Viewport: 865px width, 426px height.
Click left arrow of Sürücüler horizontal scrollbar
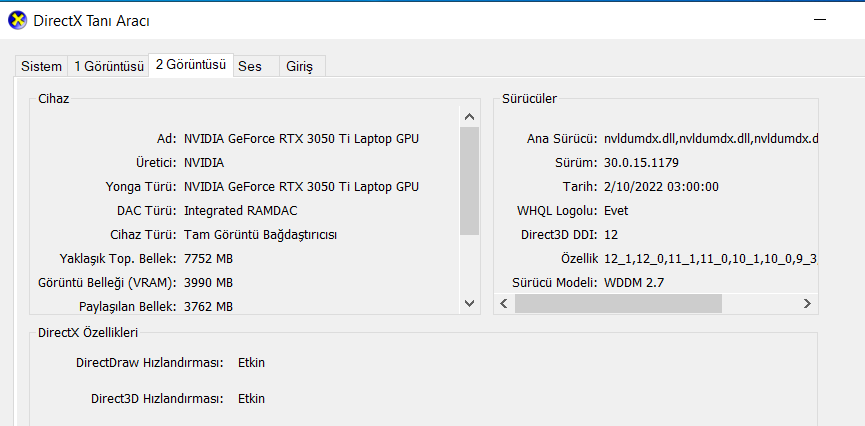point(507,302)
